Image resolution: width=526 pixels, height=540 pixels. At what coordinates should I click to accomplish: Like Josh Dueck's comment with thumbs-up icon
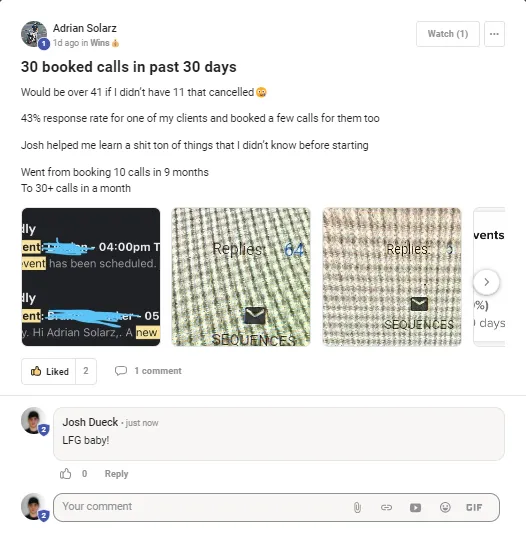tap(65, 474)
